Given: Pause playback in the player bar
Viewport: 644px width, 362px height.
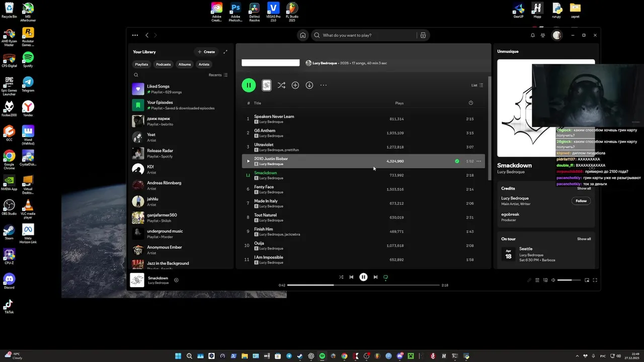Looking at the screenshot, I should point(363,277).
